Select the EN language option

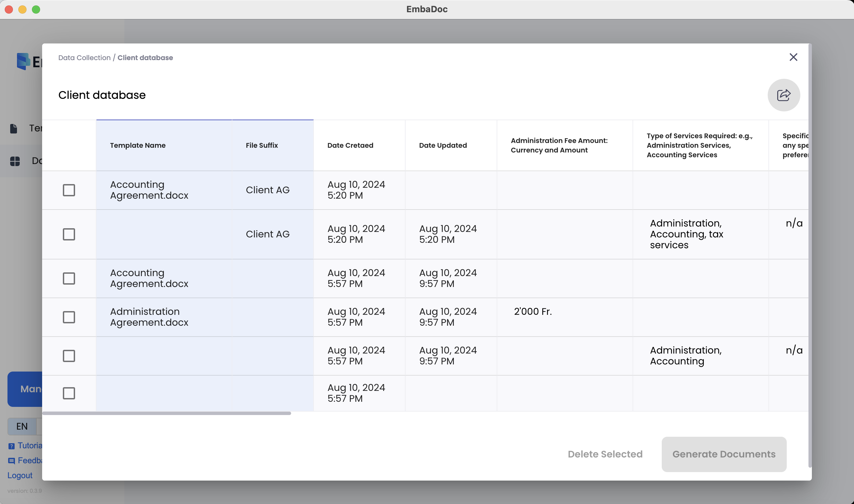pyautogui.click(x=22, y=426)
